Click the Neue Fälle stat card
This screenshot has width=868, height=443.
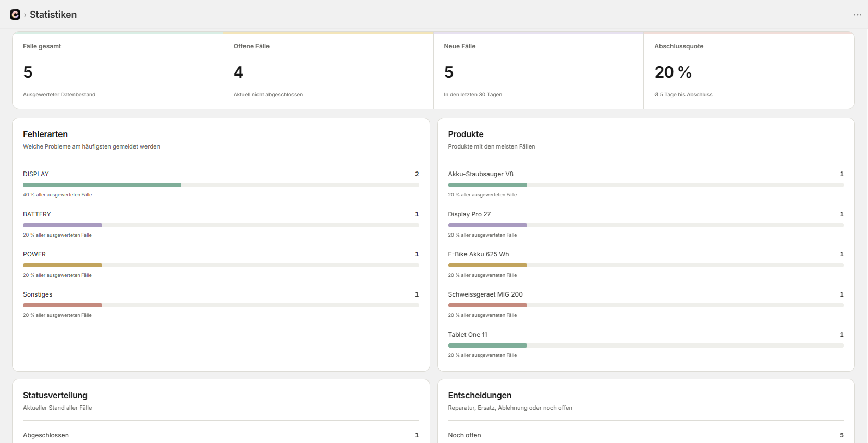(539, 70)
